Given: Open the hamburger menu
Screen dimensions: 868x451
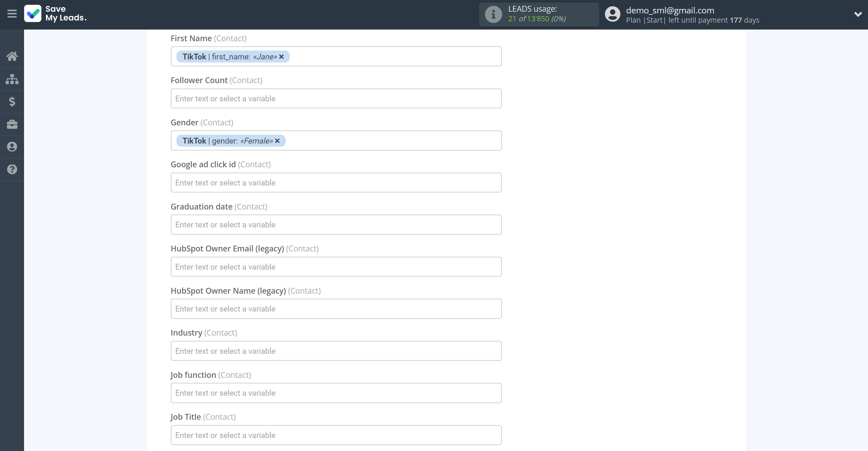Looking at the screenshot, I should 12,14.
